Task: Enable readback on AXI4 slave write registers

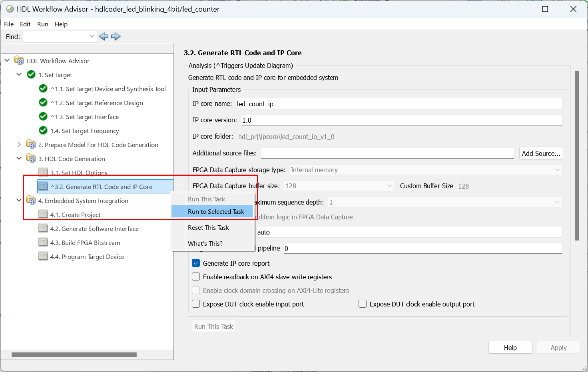Action: point(196,277)
